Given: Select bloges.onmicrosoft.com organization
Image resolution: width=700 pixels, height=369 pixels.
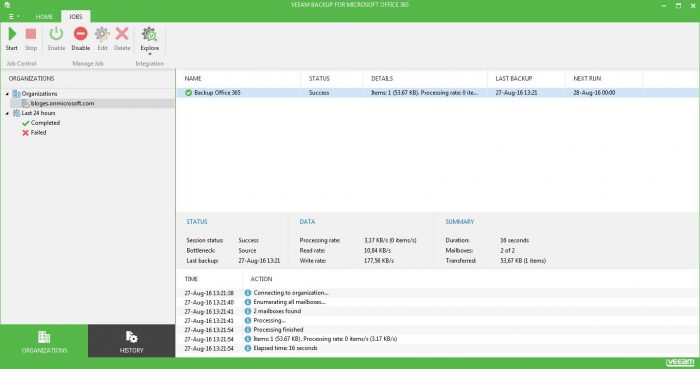Looking at the screenshot, I should pyautogui.click(x=62, y=103).
